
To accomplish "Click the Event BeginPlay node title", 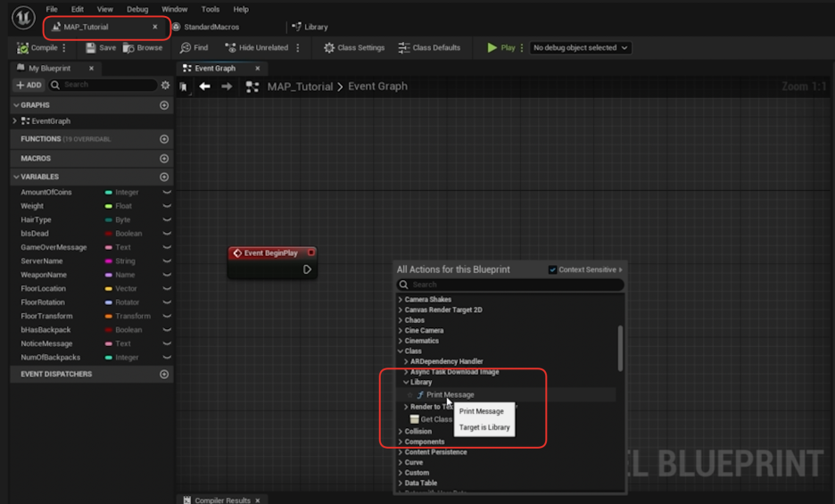I will [270, 253].
